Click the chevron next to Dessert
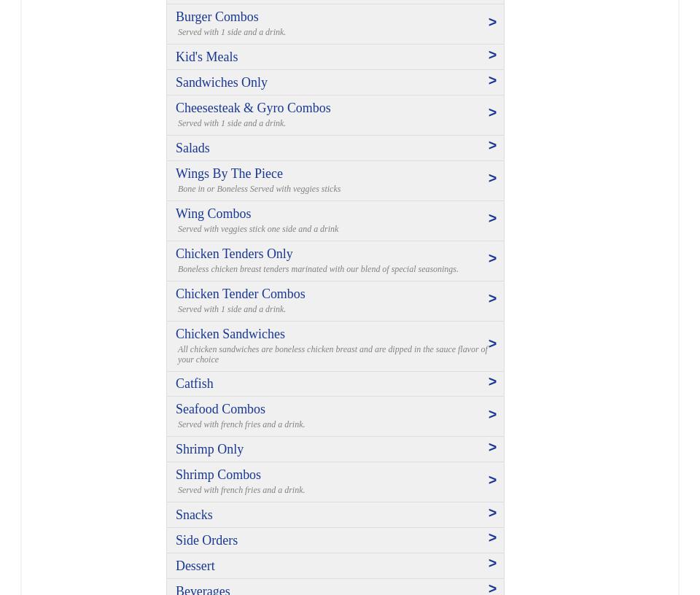Screen dimensions: 700x595 tap(492, 564)
